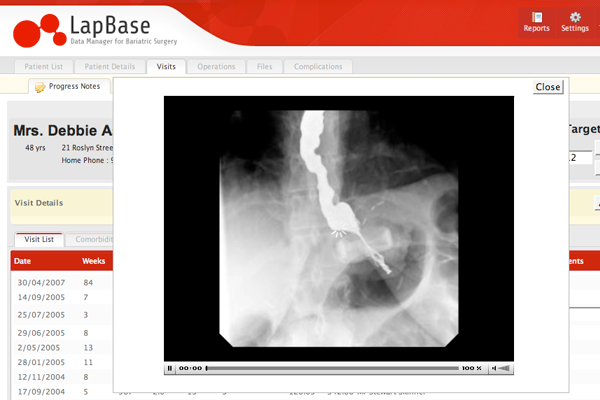
Task: Close the video popup
Action: click(x=548, y=87)
